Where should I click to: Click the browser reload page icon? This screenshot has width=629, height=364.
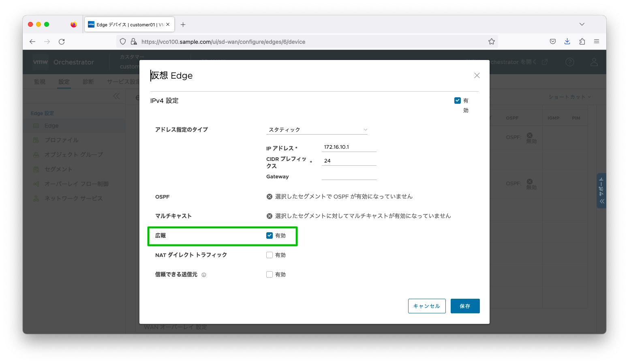(62, 42)
